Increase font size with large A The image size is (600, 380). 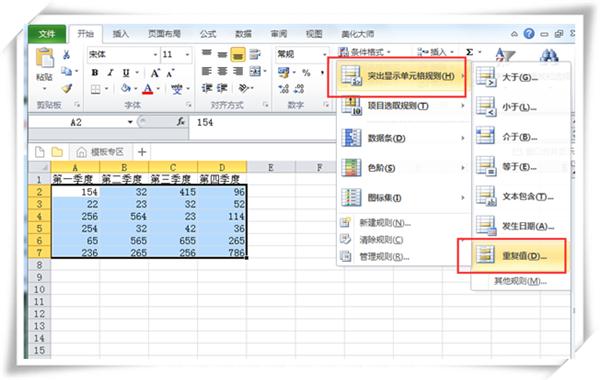point(155,73)
